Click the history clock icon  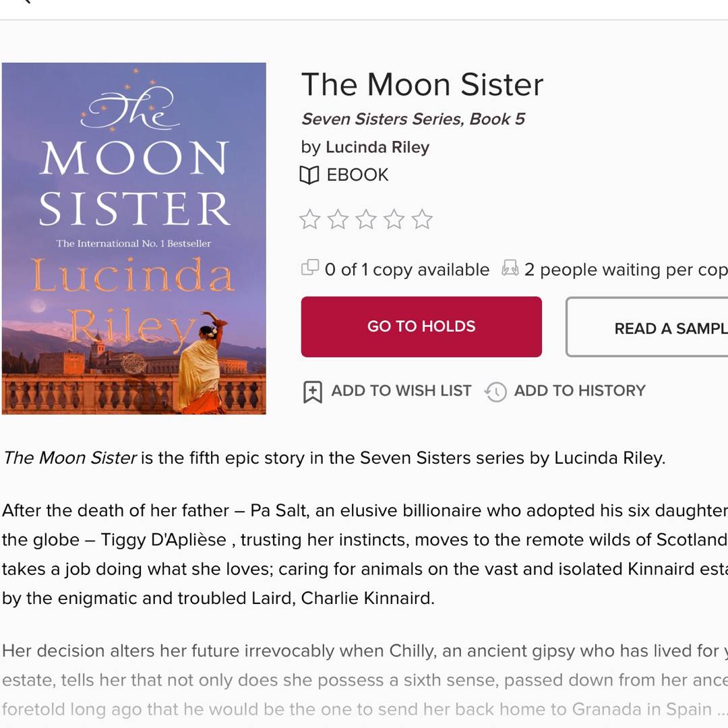[495, 392]
